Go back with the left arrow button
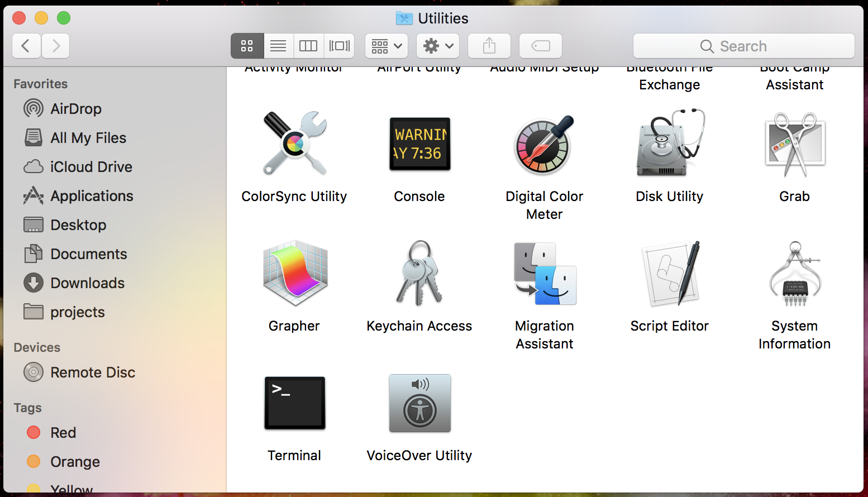This screenshot has width=868, height=497. [x=26, y=46]
